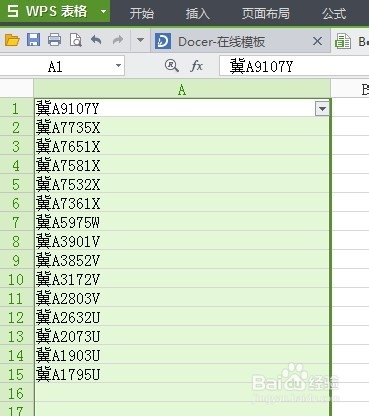Print using the printer icon

(x=54, y=40)
